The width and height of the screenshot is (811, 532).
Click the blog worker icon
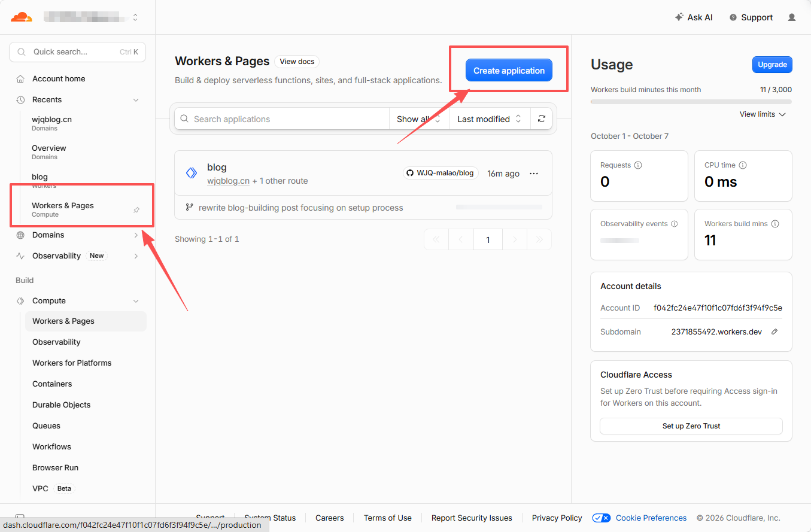pos(192,174)
